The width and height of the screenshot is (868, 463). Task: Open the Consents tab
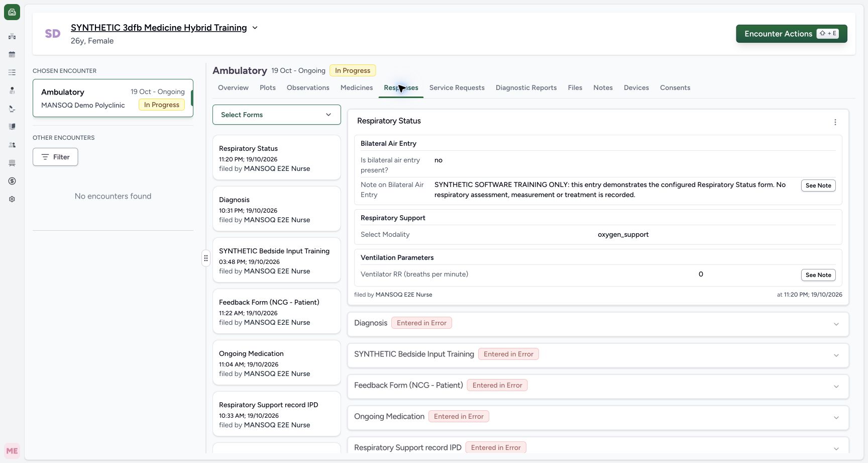(x=675, y=87)
